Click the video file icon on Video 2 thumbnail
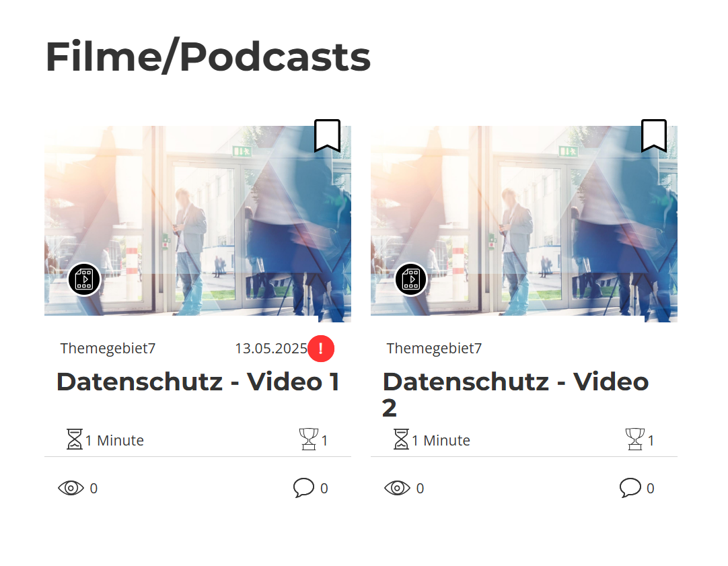Screen dimensions: 728x566 [x=411, y=279]
